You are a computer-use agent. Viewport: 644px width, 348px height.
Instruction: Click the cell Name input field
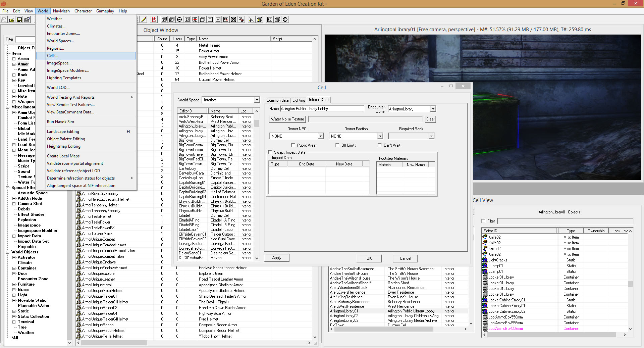322,109
